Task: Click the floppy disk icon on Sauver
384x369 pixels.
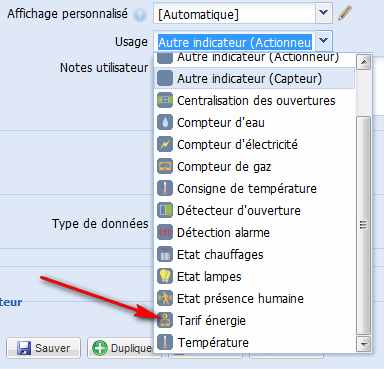Action: pos(24,348)
